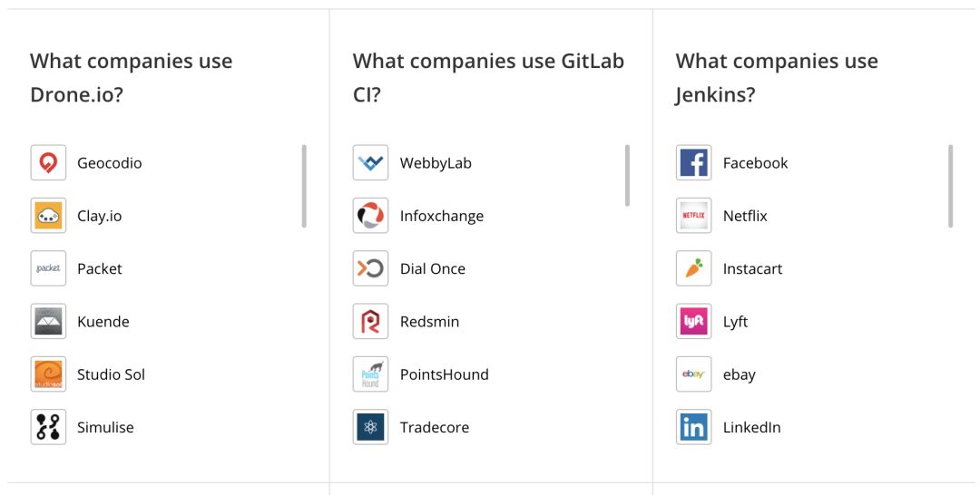Click the WebbyLab logo icon
This screenshot has height=495, width=980.
point(370,163)
